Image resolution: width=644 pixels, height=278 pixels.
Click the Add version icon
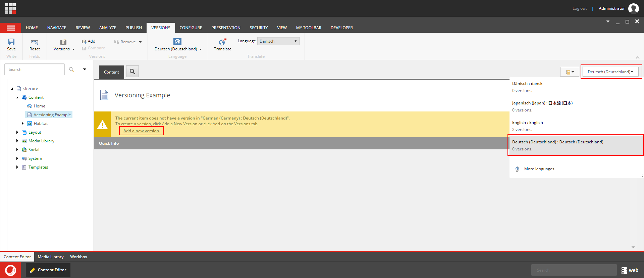pos(84,42)
